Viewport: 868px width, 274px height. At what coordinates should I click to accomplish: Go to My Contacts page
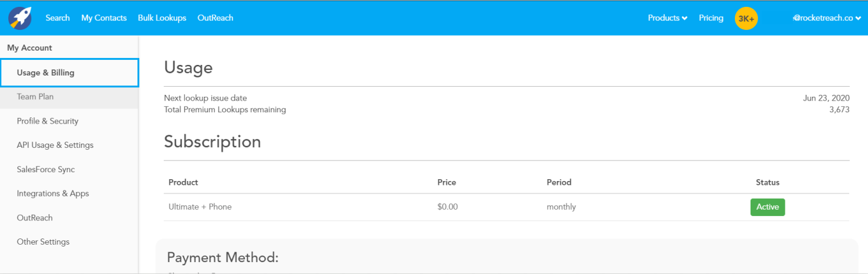pos(104,18)
